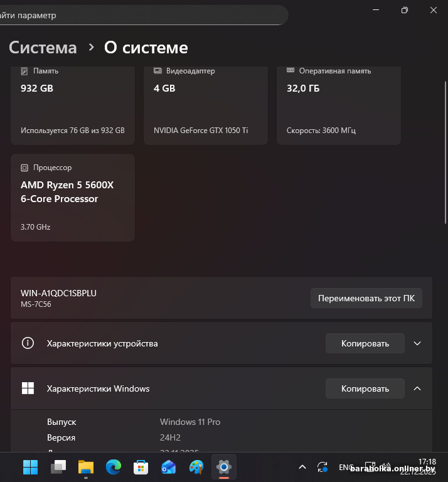Open the AMD Ryzen processor card

(x=73, y=198)
